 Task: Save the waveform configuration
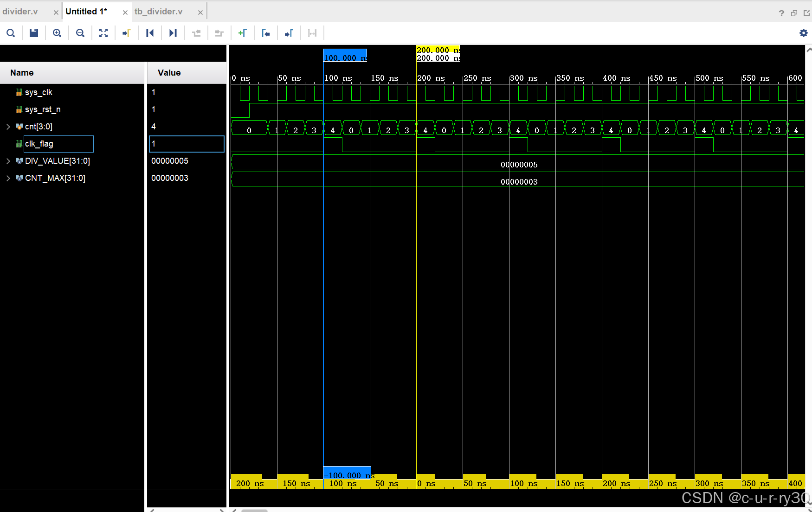click(34, 33)
